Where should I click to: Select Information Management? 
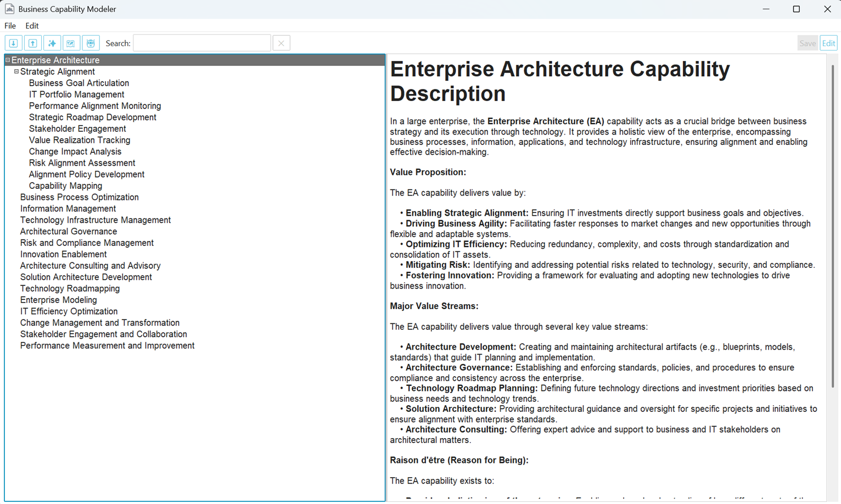tap(68, 209)
